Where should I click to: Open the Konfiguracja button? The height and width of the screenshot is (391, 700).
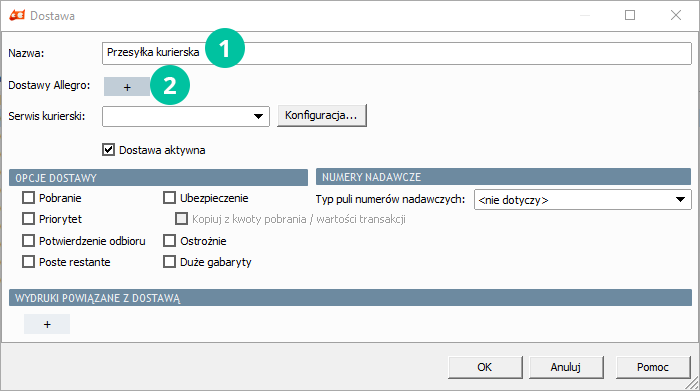(321, 116)
